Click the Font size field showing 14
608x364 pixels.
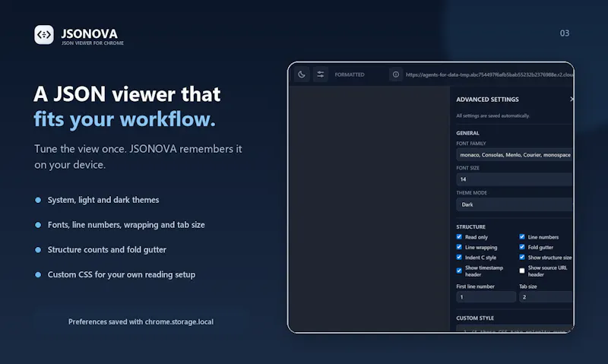pyautogui.click(x=515, y=179)
